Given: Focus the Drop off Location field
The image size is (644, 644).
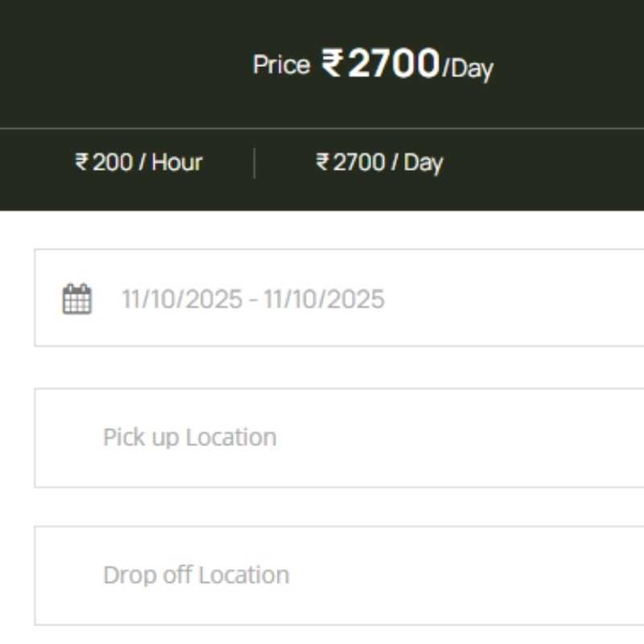Looking at the screenshot, I should [338, 576].
